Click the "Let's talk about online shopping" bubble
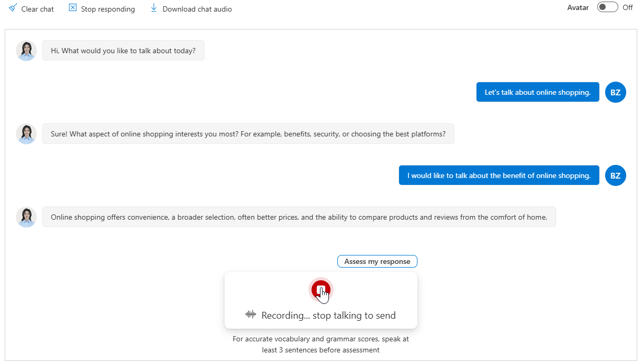 tap(537, 92)
